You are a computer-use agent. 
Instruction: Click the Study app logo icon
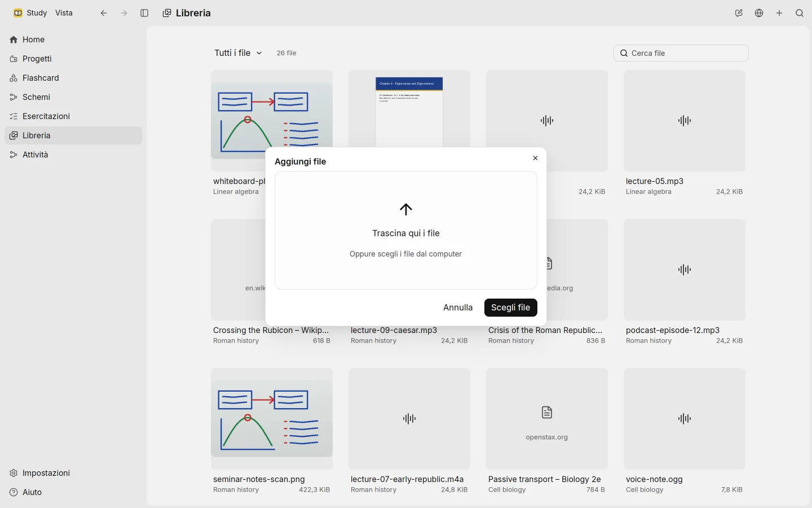click(x=18, y=13)
